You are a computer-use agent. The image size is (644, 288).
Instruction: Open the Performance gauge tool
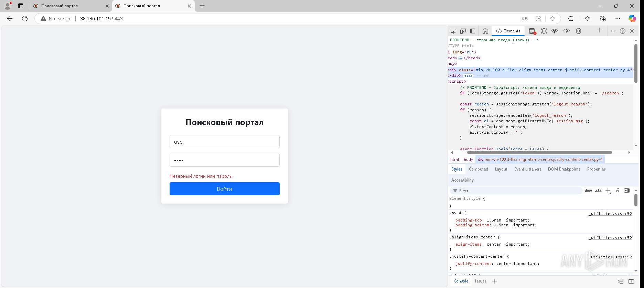pos(567,31)
